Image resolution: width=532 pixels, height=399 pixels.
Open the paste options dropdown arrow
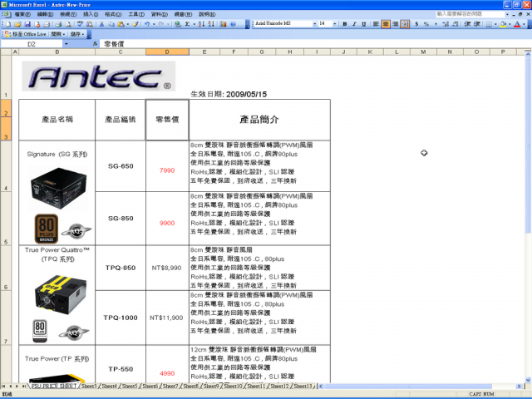point(127,24)
